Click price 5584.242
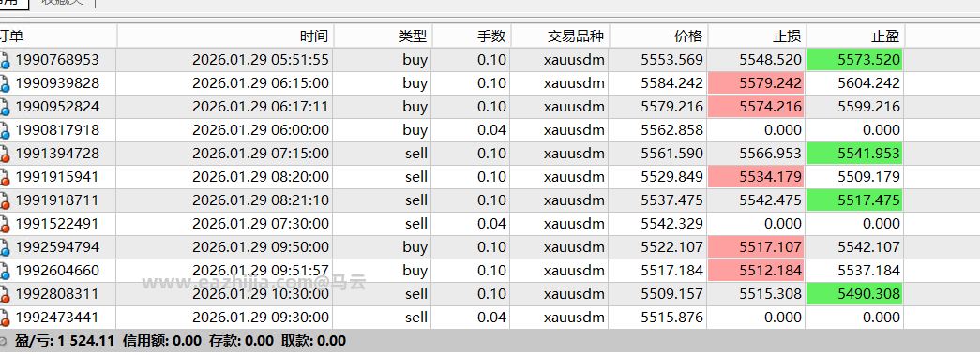The image size is (980, 355). point(671,83)
